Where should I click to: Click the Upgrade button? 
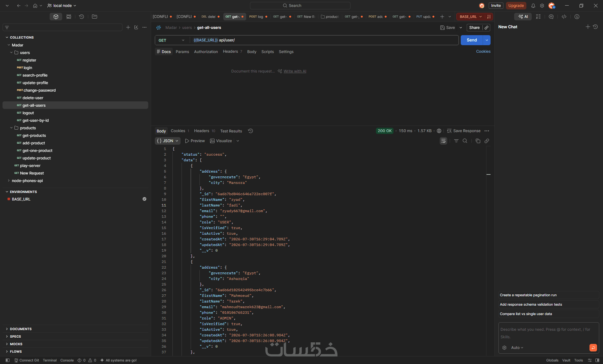click(516, 6)
